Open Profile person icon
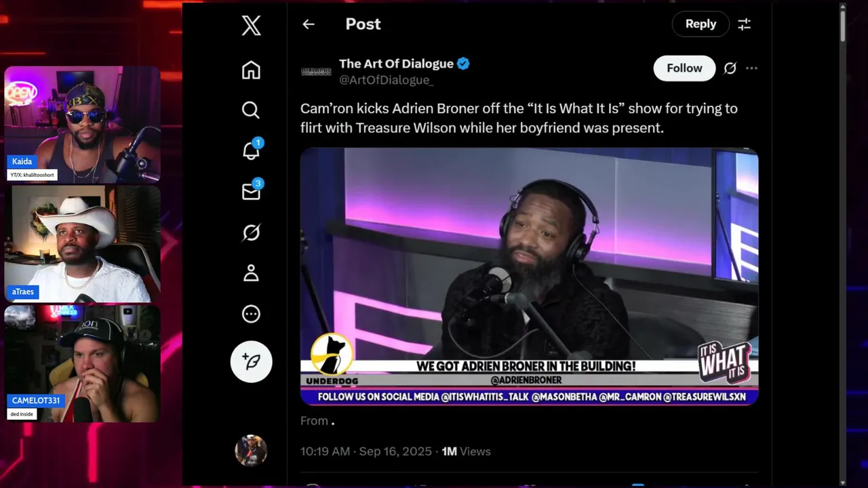Viewport: 868px width, 488px height. coord(251,273)
